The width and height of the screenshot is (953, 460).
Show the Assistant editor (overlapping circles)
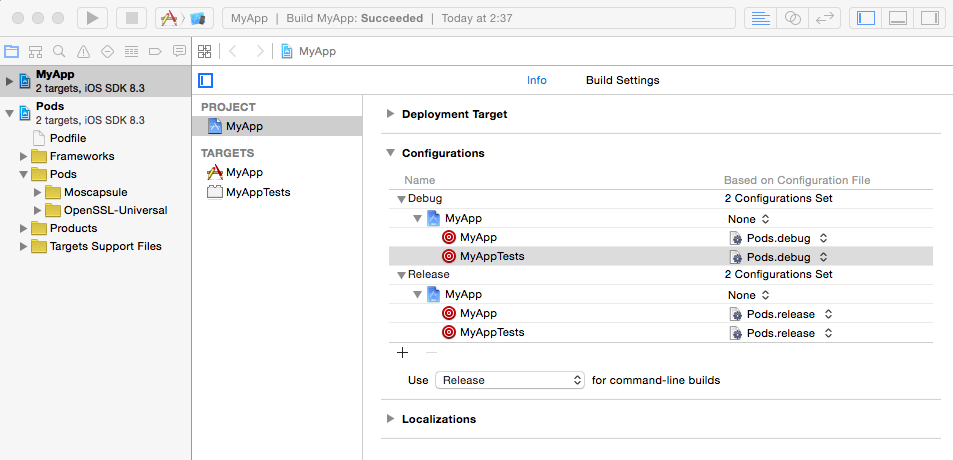[x=792, y=18]
